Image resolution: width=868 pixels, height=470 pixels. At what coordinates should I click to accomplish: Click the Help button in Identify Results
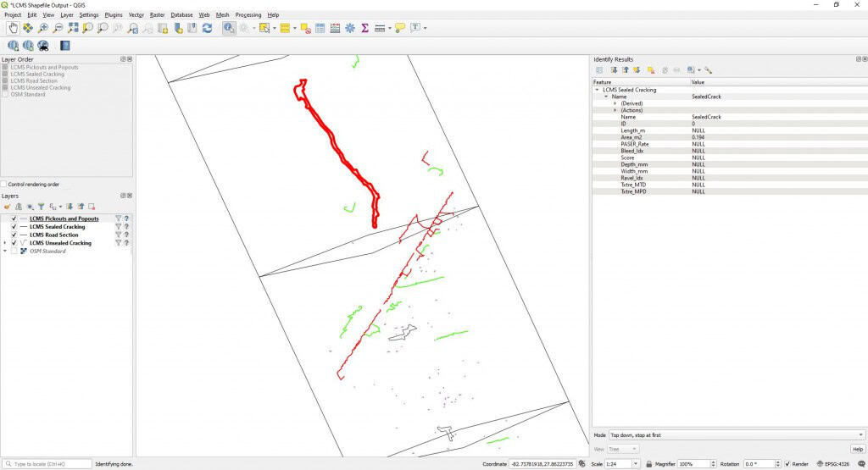point(858,449)
